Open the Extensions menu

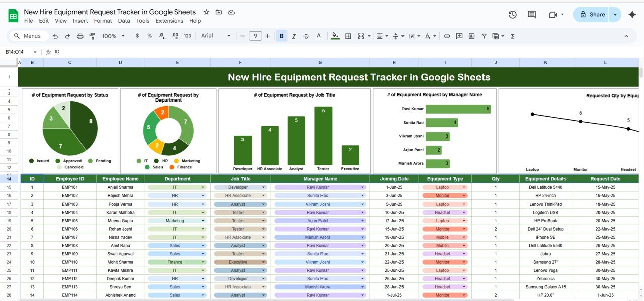169,21
